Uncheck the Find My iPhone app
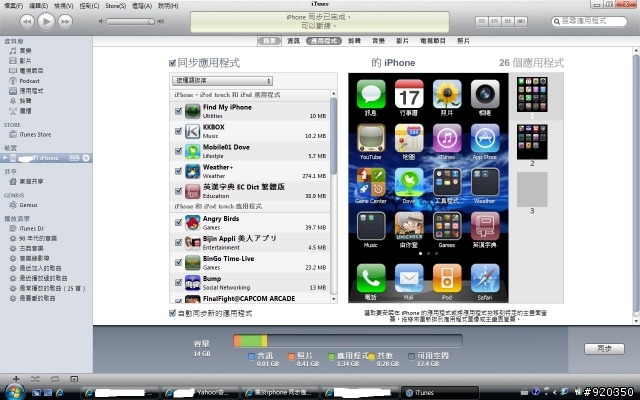This screenshot has width=640, height=400. click(x=178, y=111)
